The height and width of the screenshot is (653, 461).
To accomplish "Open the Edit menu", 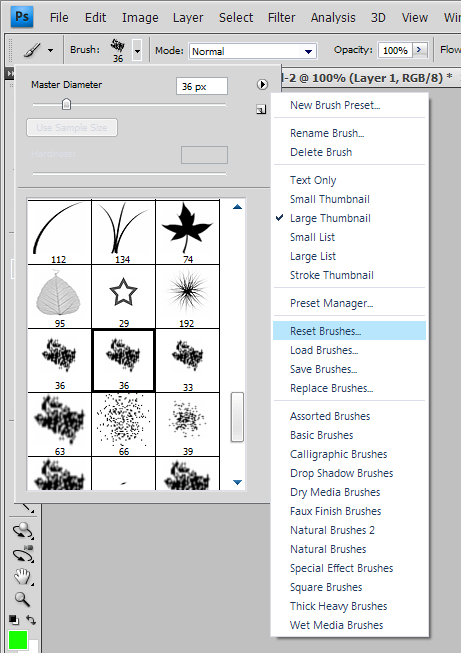I will 95,17.
